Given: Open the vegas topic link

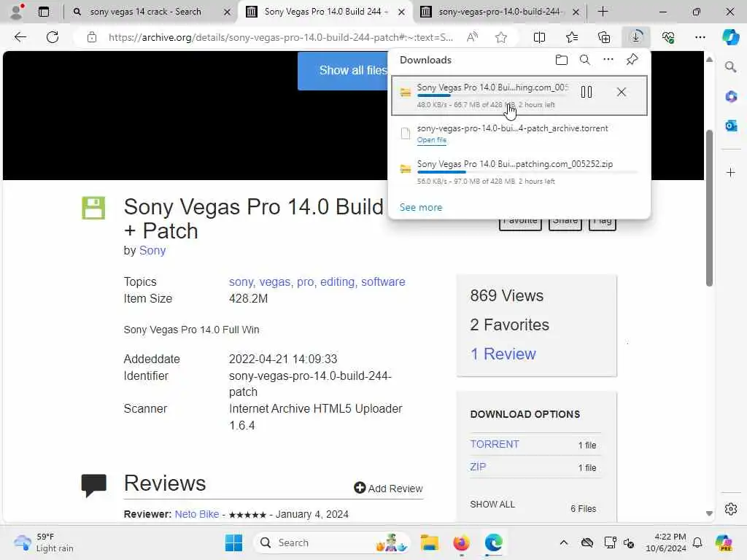Looking at the screenshot, I should (x=274, y=282).
